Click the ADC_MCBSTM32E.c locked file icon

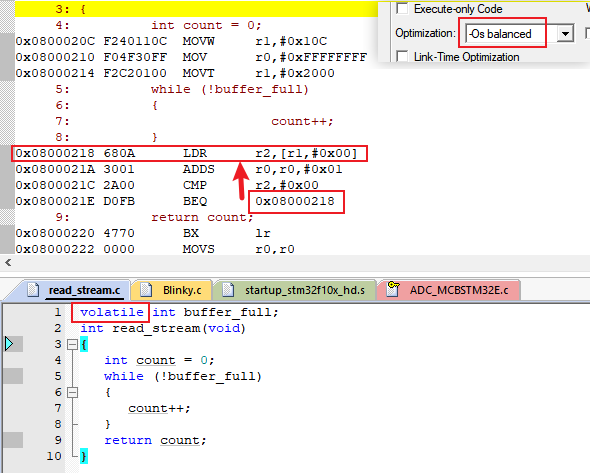point(393,289)
